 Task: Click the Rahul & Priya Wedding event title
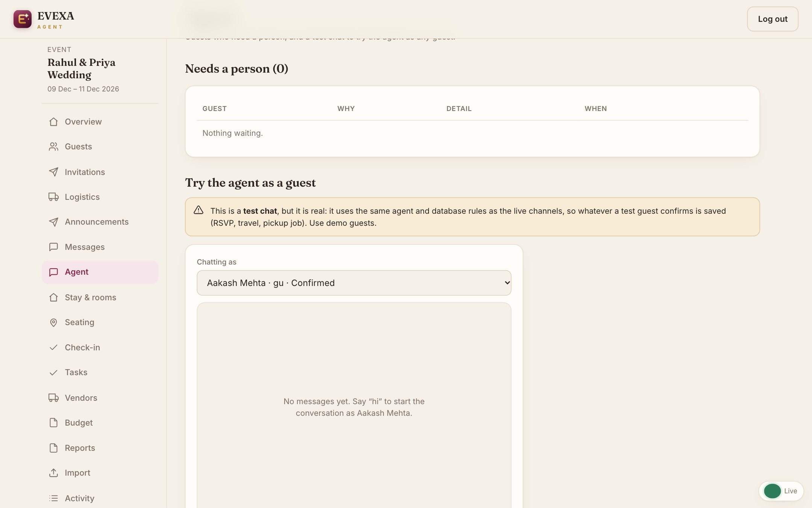pyautogui.click(x=81, y=68)
